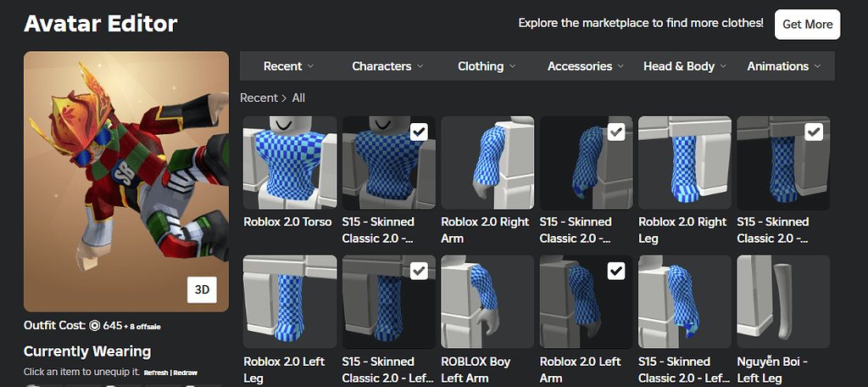Expand the Characters category menu
This screenshot has width=868, height=387.
coord(387,66)
